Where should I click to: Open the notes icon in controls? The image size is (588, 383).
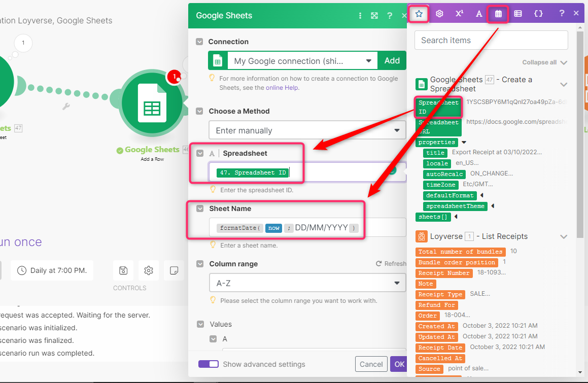pos(174,270)
